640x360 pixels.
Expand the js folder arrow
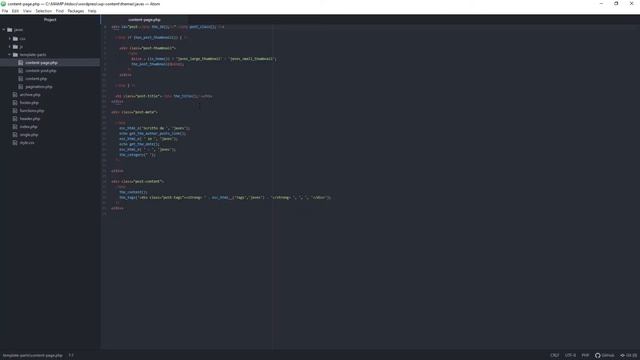point(10,47)
